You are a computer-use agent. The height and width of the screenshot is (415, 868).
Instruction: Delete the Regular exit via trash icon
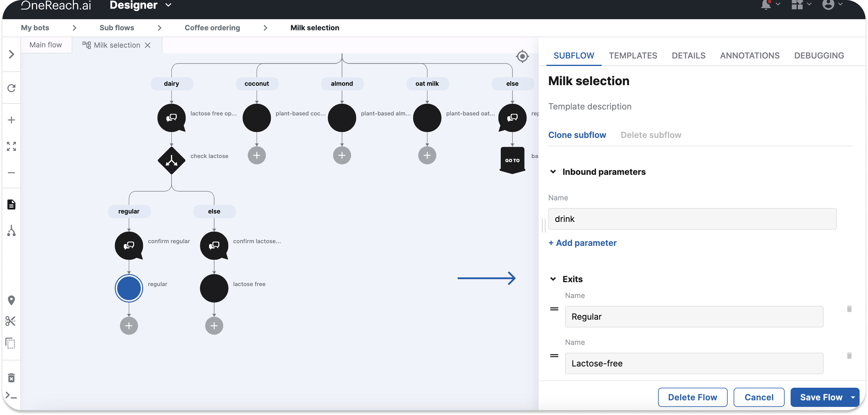849,309
